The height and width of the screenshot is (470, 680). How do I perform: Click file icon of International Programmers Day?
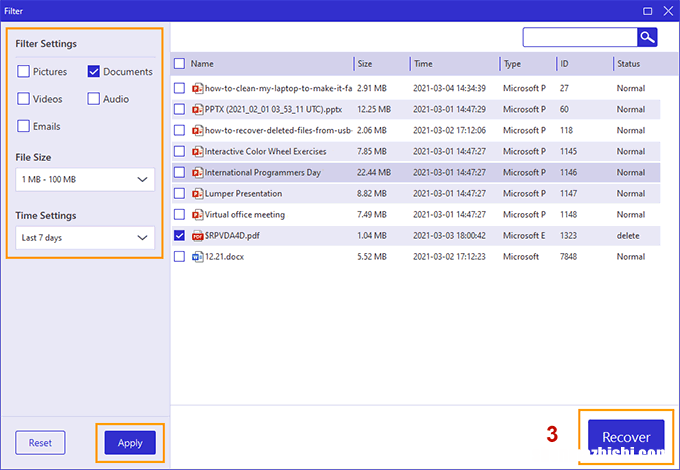click(197, 172)
